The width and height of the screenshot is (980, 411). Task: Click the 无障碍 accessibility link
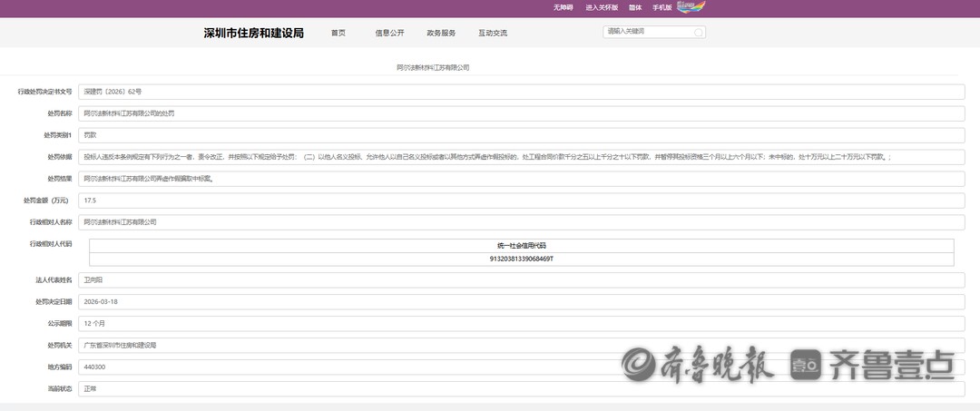pos(564,7)
